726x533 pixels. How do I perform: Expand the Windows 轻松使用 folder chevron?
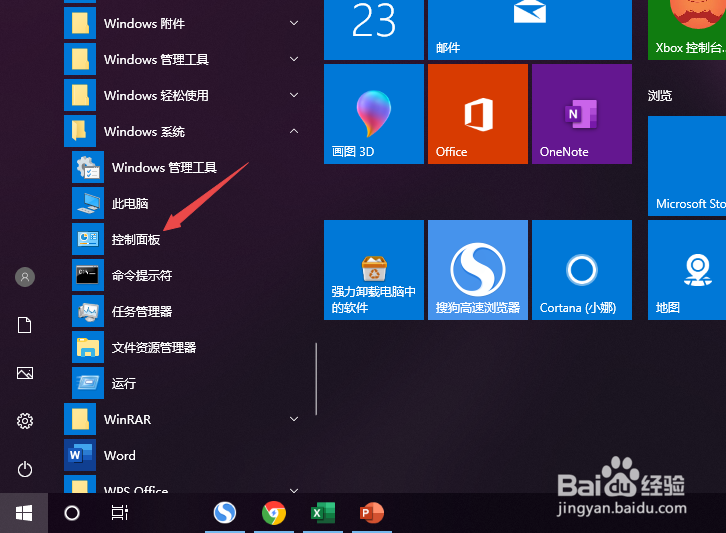[x=294, y=95]
